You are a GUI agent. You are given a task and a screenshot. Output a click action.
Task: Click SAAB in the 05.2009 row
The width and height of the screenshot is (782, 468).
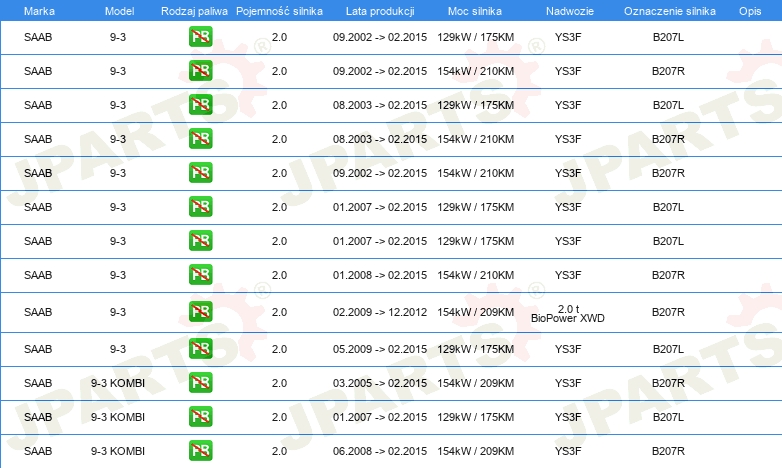(38, 349)
